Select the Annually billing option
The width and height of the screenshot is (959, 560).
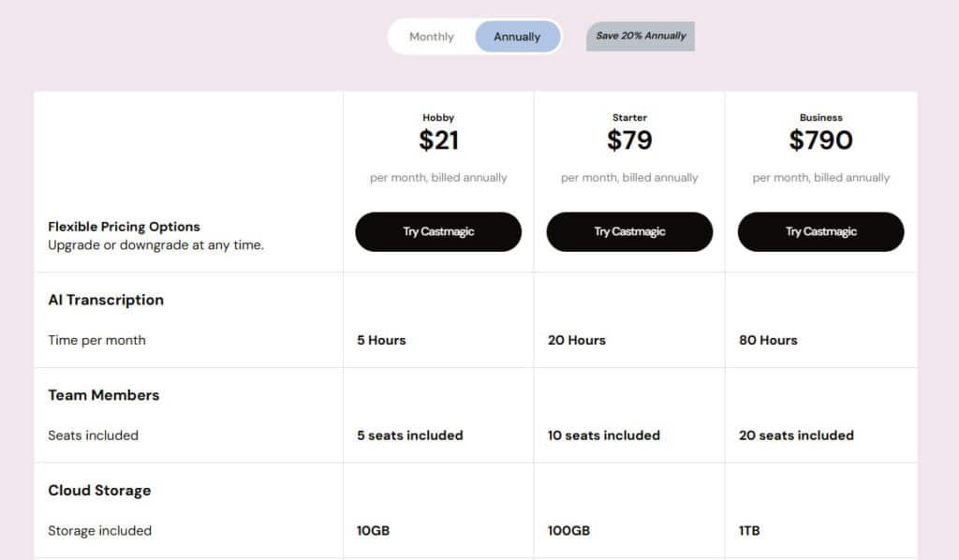pyautogui.click(x=516, y=37)
